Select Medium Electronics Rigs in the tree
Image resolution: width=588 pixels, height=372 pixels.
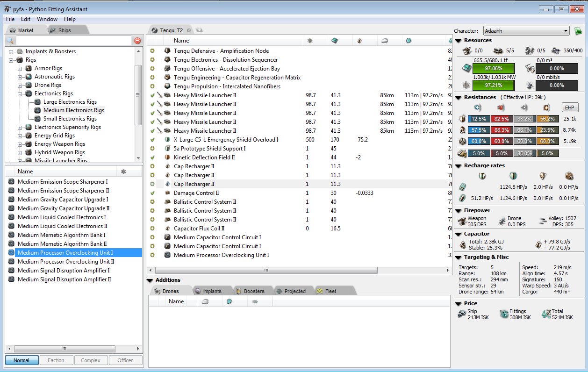click(74, 110)
